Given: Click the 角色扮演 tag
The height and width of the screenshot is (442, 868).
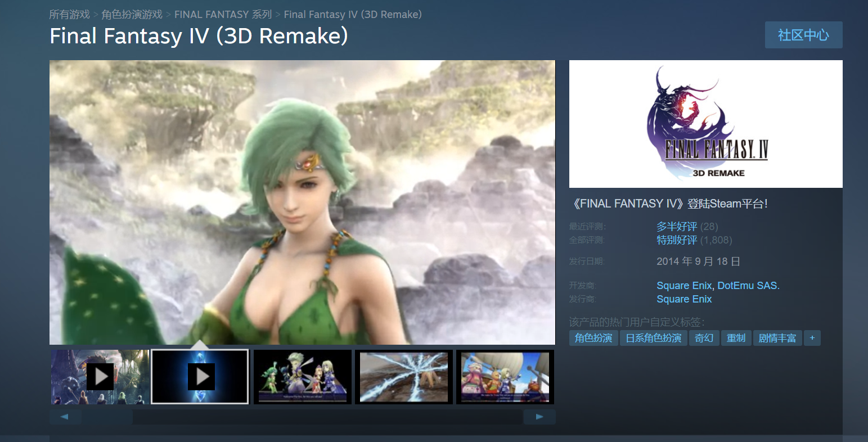Looking at the screenshot, I should tap(593, 338).
